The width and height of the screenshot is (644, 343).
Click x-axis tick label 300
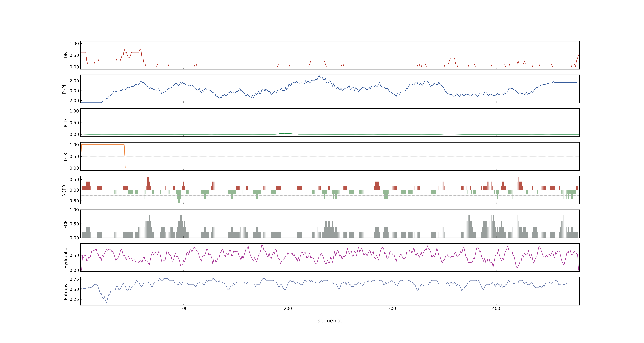[392, 309]
